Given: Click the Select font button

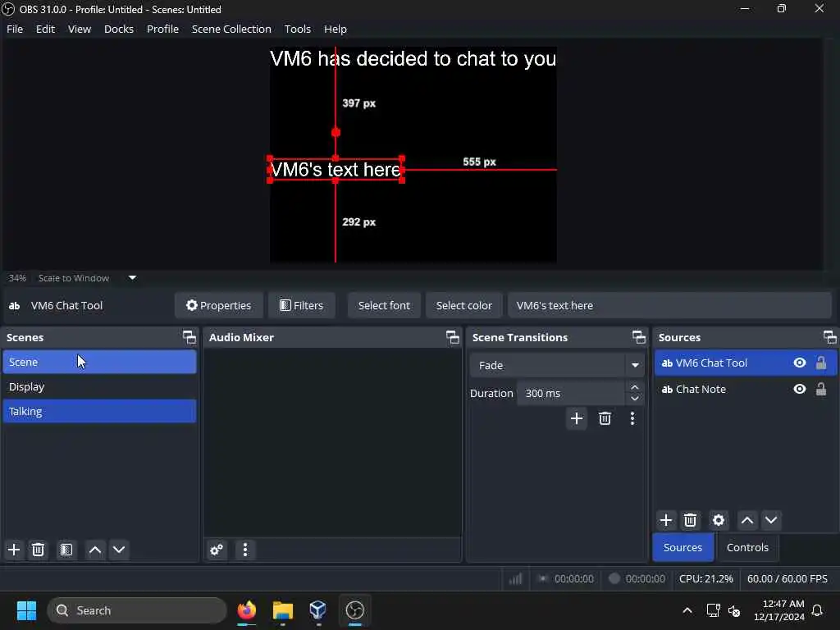Looking at the screenshot, I should [384, 305].
